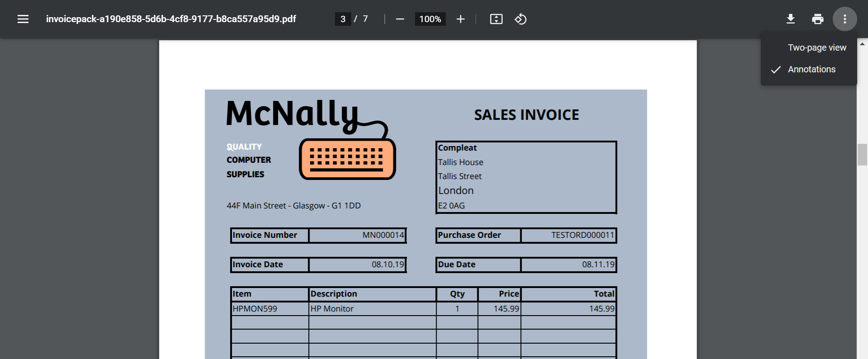Click the 145.99 value under Total

(x=602, y=309)
